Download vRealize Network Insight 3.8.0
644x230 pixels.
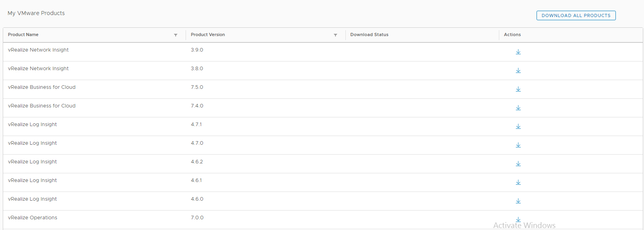click(x=518, y=71)
